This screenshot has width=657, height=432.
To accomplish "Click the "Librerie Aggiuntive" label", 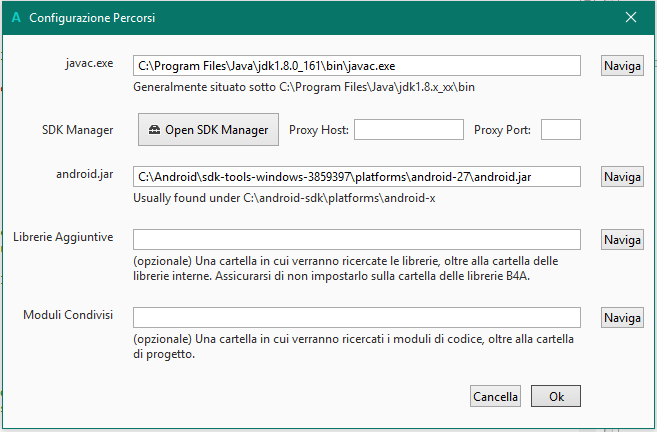I will [x=64, y=237].
